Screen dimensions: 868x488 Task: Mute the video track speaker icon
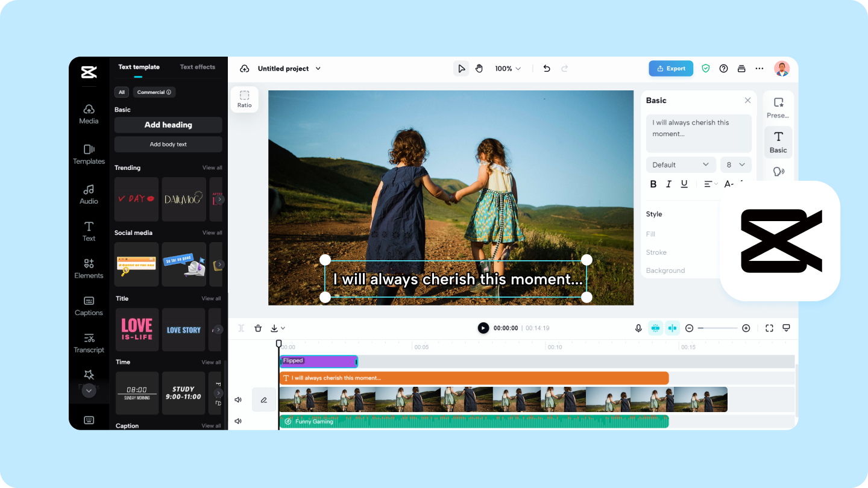238,399
